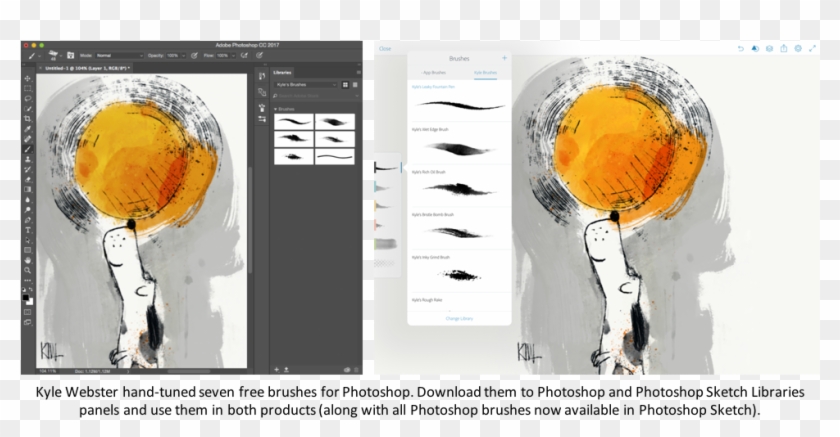Select the Quick Selection tool
840x437 pixels.
pyautogui.click(x=27, y=109)
